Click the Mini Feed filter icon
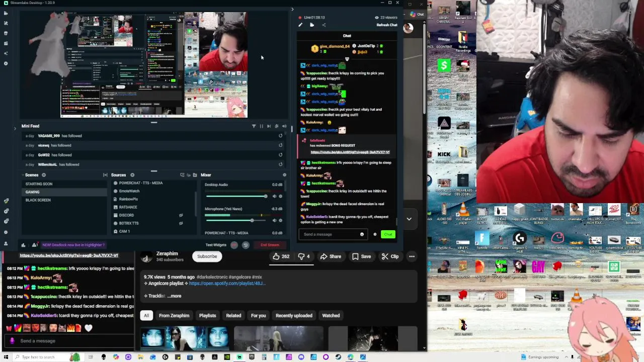644x362 pixels. (x=254, y=126)
